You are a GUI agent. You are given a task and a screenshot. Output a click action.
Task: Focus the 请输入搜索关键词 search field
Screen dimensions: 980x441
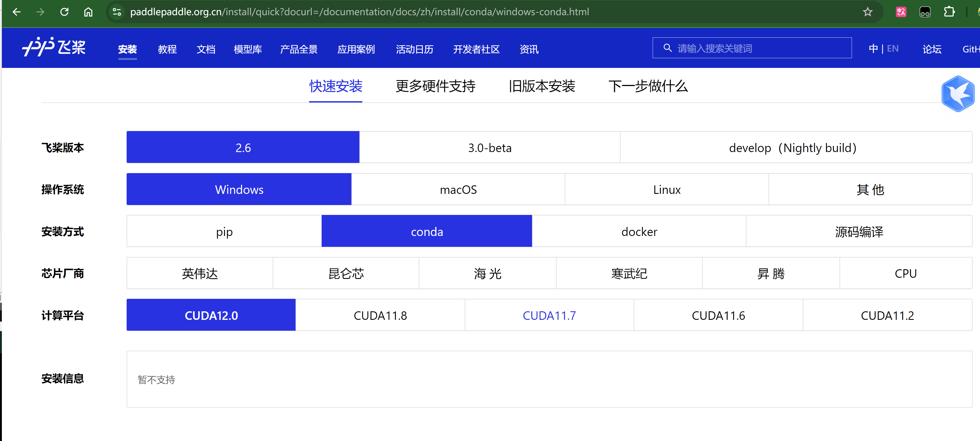(752, 48)
